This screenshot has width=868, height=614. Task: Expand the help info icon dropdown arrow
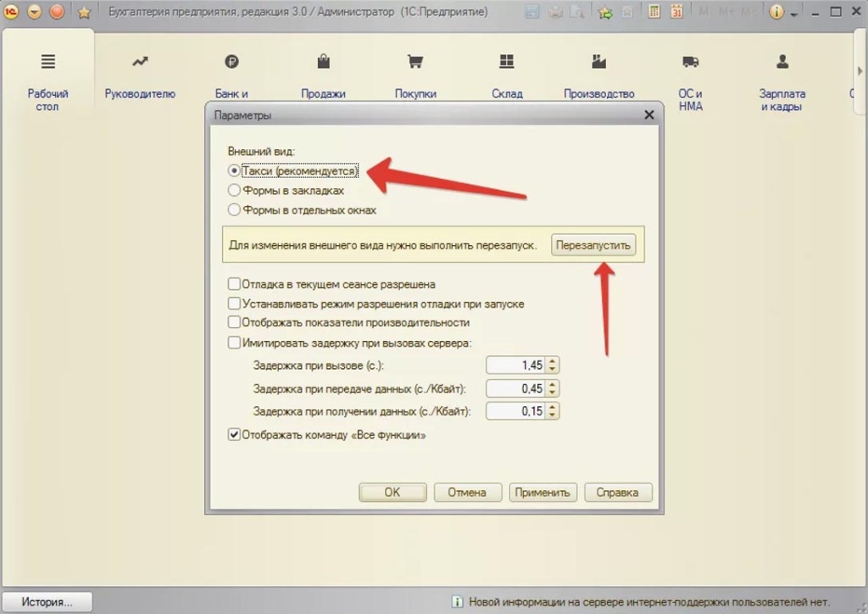coord(794,14)
